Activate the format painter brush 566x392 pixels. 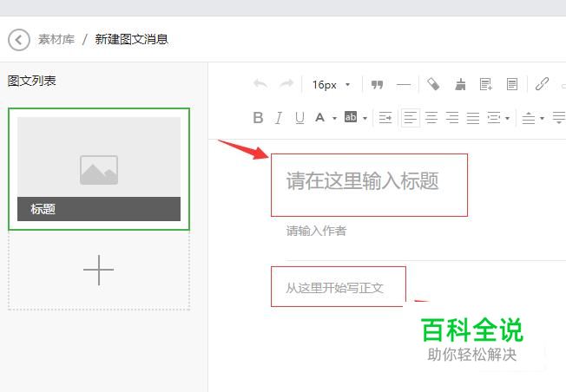click(x=460, y=84)
